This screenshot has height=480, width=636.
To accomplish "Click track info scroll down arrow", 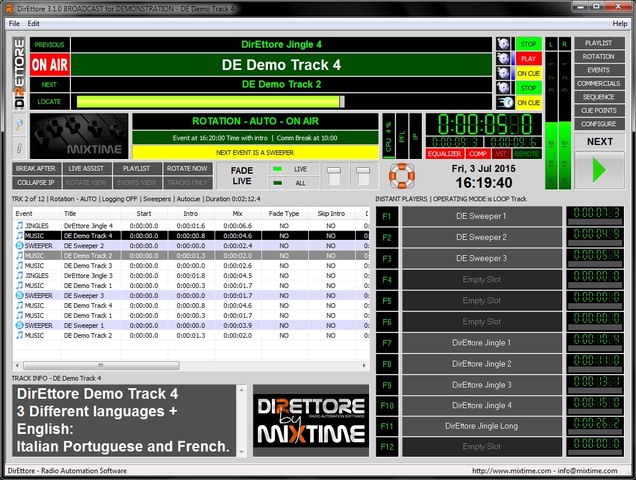I will 242,452.
